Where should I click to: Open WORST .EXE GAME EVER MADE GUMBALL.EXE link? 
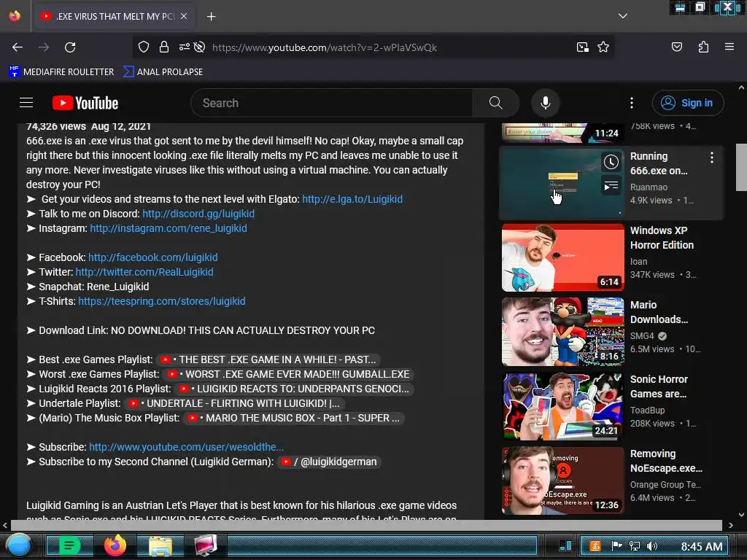[x=288, y=374]
